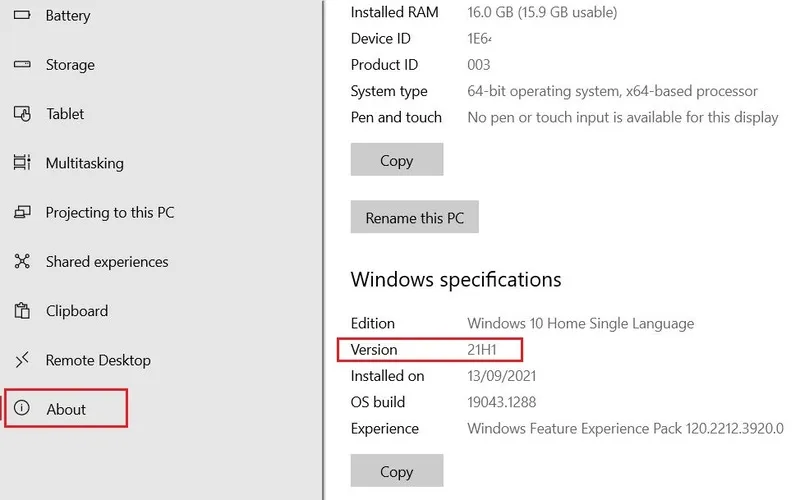Click the Projecting to this PC icon

tap(22, 212)
